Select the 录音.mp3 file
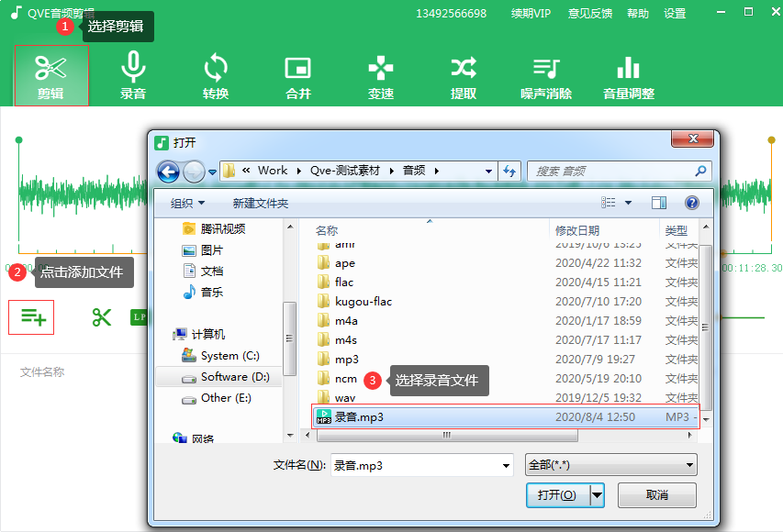Image resolution: width=783 pixels, height=532 pixels. pos(506,416)
